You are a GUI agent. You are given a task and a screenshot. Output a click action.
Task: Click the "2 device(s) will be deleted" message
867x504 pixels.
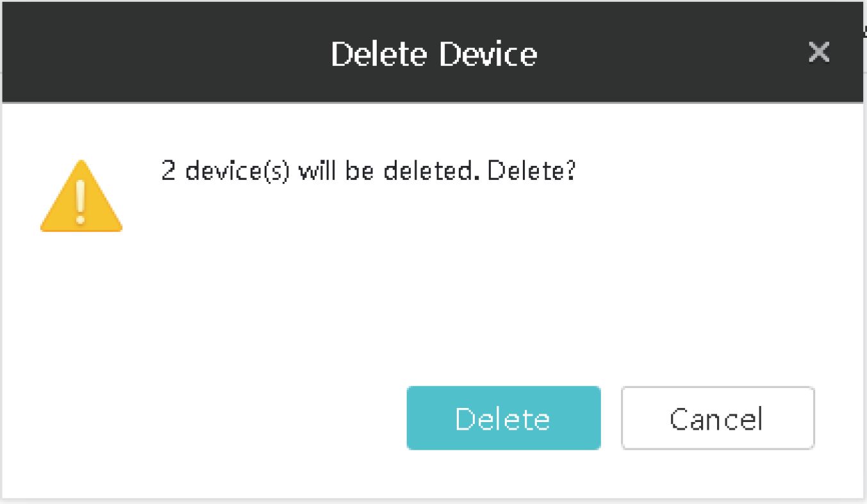(x=368, y=172)
